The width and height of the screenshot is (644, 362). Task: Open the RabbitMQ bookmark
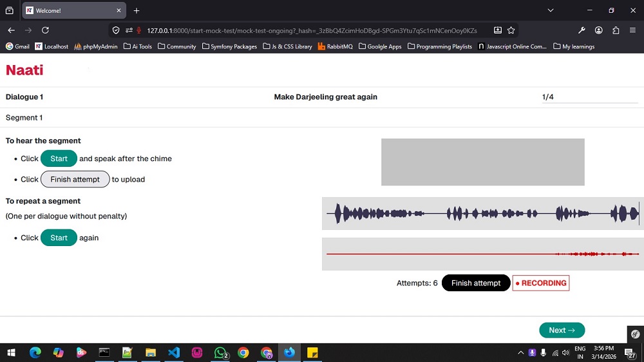coord(335,46)
